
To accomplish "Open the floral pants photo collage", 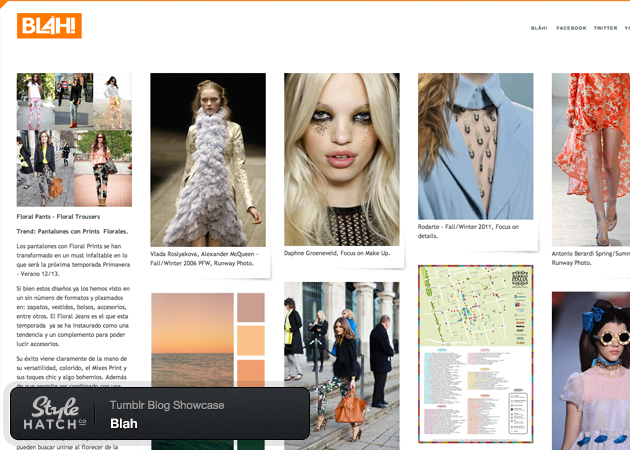I will point(74,139).
